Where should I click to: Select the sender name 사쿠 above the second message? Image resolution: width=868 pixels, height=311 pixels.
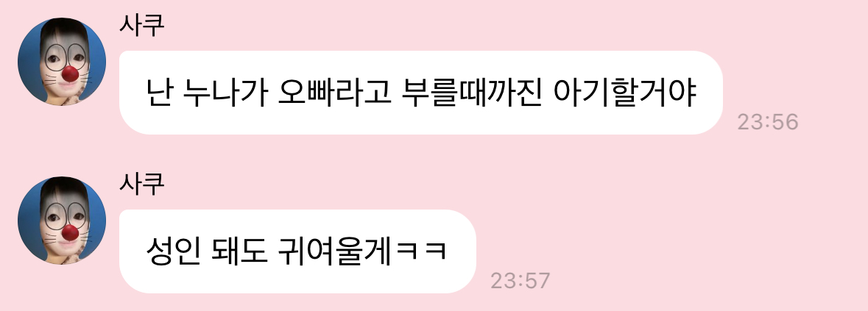(x=141, y=185)
